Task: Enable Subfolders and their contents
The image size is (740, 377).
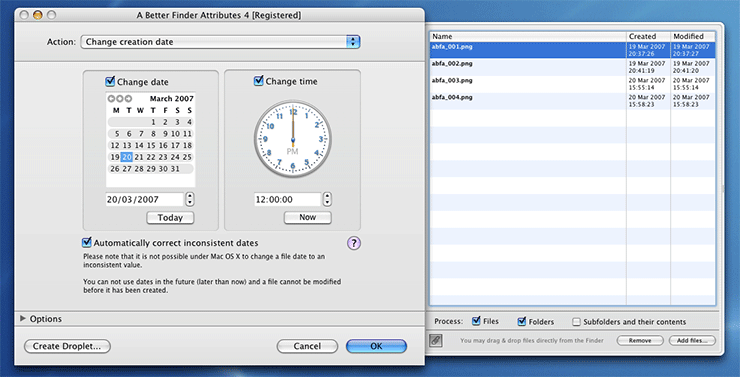Action: tap(576, 322)
